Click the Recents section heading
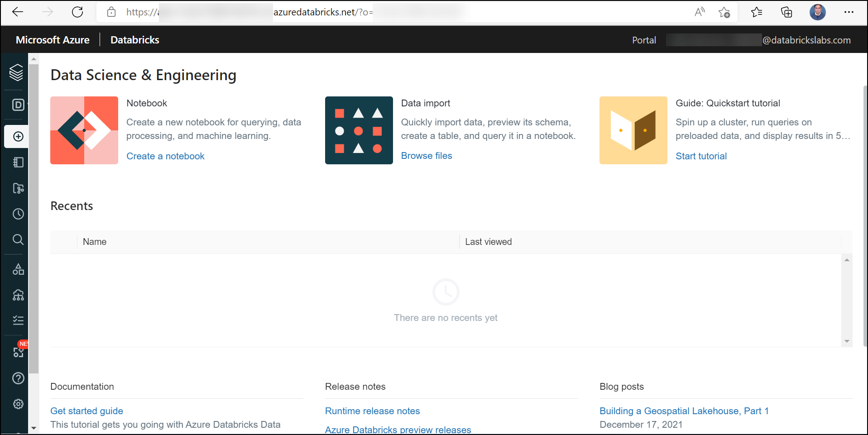The height and width of the screenshot is (435, 868). 72,206
